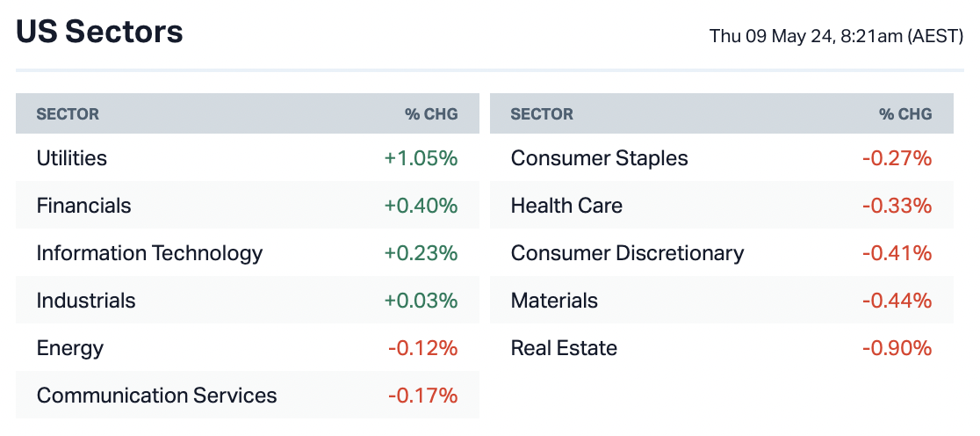Image resolution: width=980 pixels, height=436 pixels.
Task: Select Information Technology sector
Action: tap(149, 253)
